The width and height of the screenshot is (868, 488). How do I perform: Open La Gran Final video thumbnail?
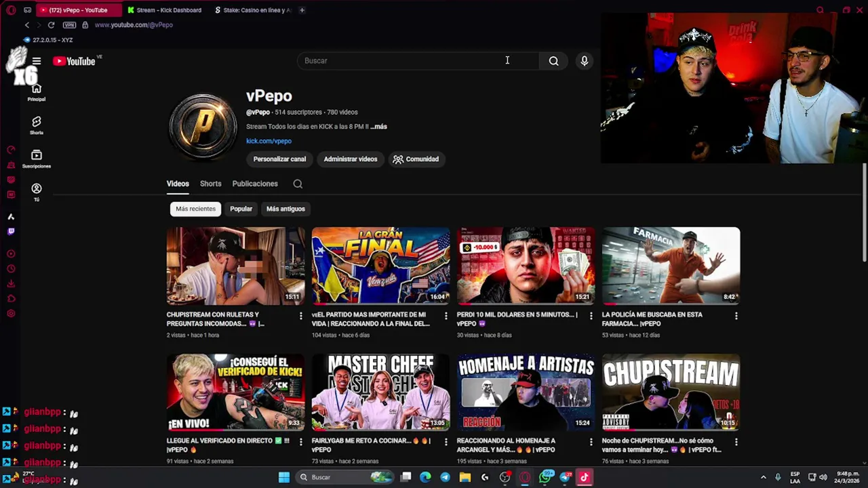380,266
